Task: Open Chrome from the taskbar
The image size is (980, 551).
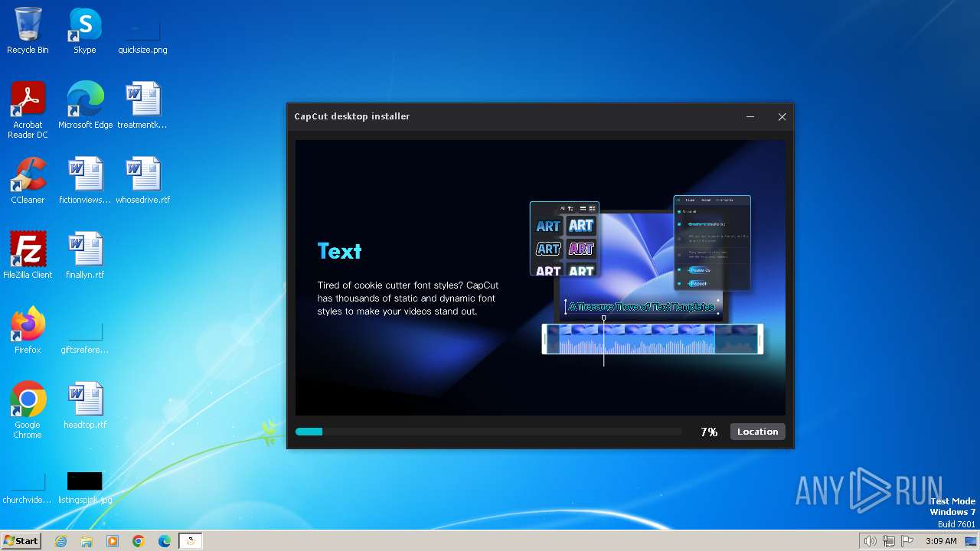Action: (x=139, y=541)
